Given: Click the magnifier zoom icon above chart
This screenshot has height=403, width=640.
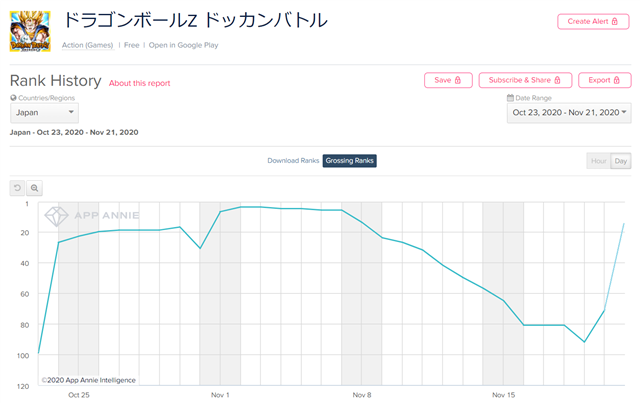Looking at the screenshot, I should [34, 188].
